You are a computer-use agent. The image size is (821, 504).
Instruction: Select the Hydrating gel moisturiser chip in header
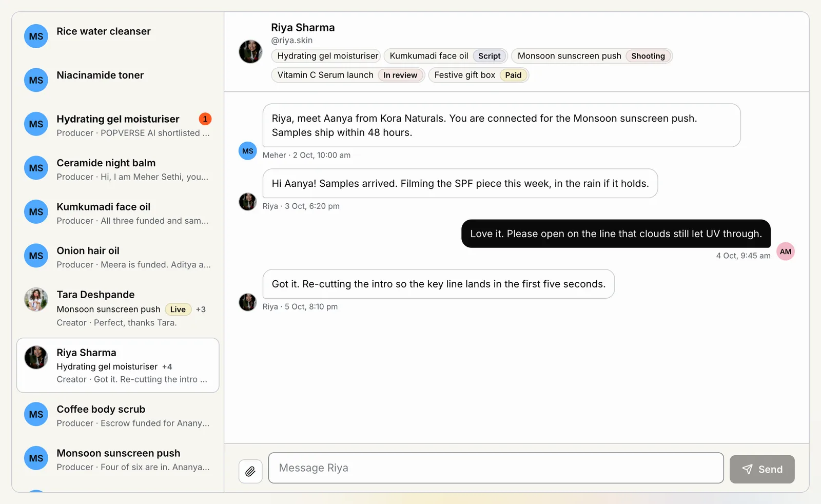(x=326, y=56)
